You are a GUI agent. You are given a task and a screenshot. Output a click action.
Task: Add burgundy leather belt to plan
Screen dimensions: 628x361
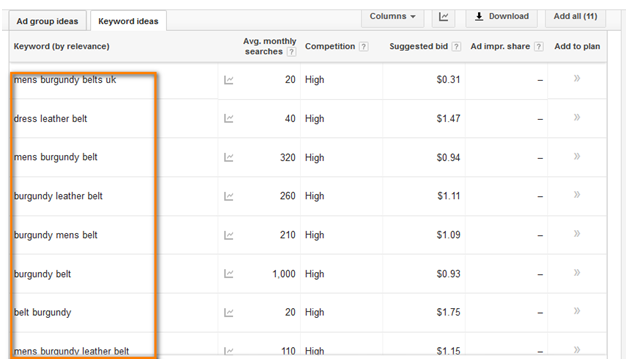pos(577,195)
